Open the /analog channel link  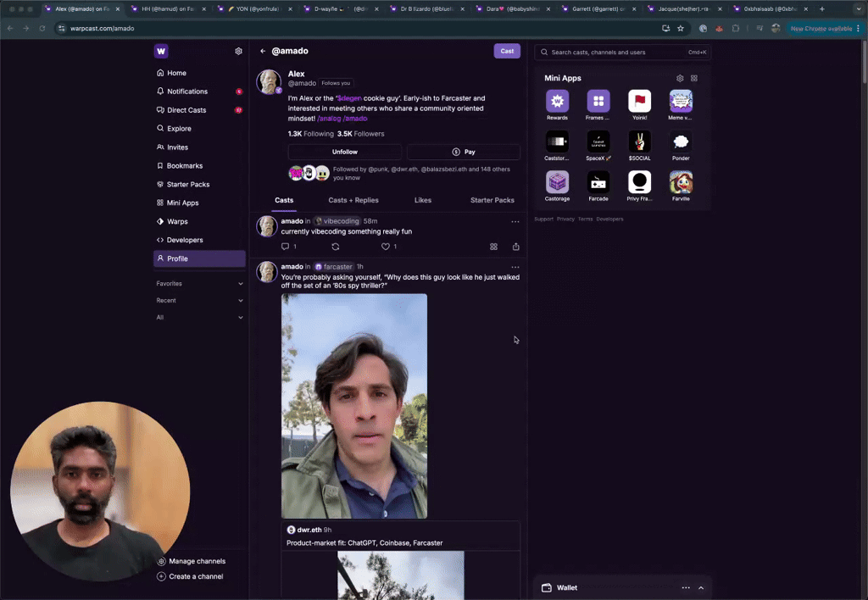[x=329, y=119]
